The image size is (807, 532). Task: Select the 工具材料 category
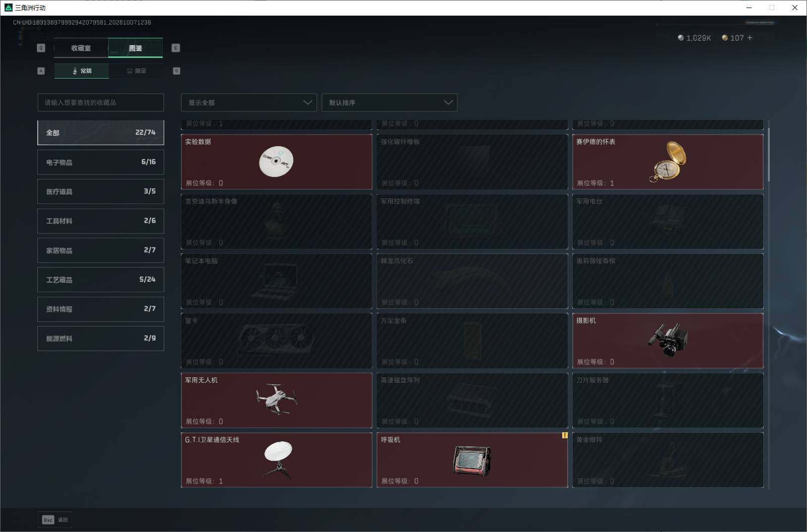(x=101, y=221)
